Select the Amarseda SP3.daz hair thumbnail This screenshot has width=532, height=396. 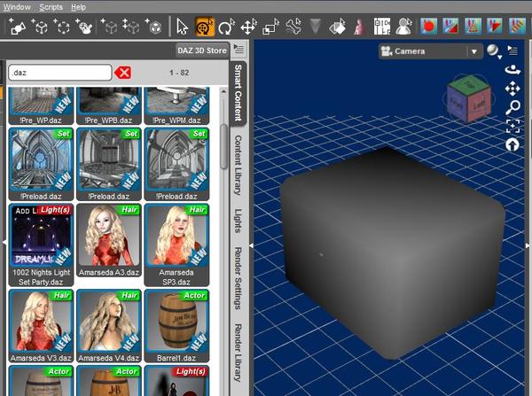pyautogui.click(x=176, y=245)
